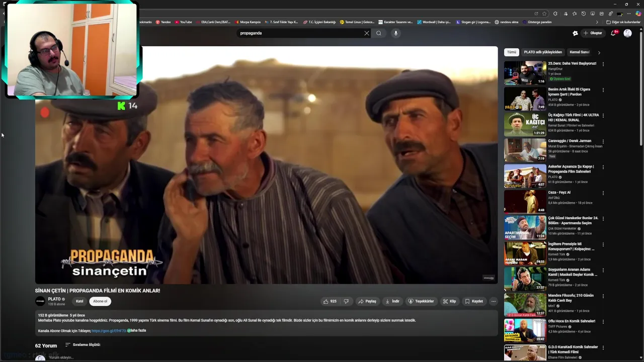Screen dimensions: 644x362
Task: Open Yandex bookmark in bookmarks bar
Action: 163,22
